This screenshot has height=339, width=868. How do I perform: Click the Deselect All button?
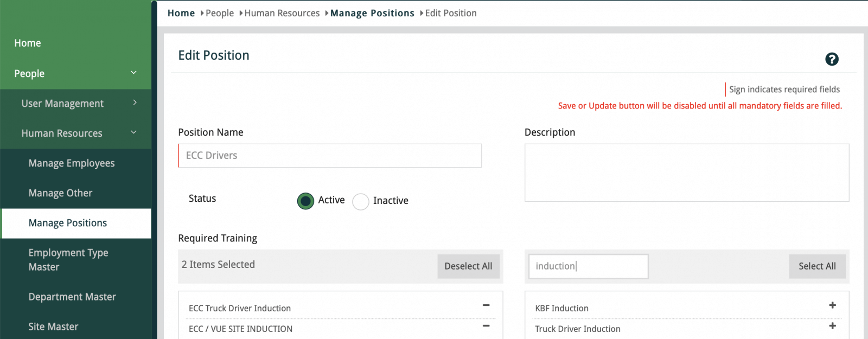(x=468, y=266)
